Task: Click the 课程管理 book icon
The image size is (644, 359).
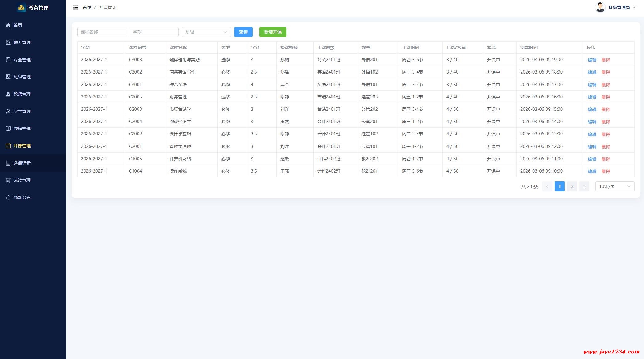Action: click(x=8, y=129)
